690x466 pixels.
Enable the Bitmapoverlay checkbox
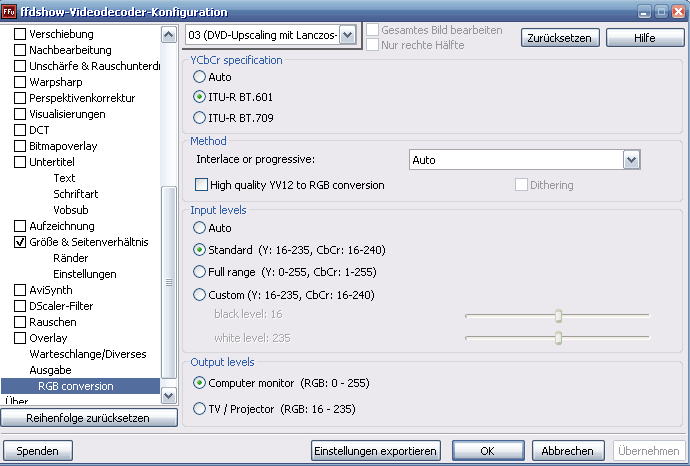point(20,146)
